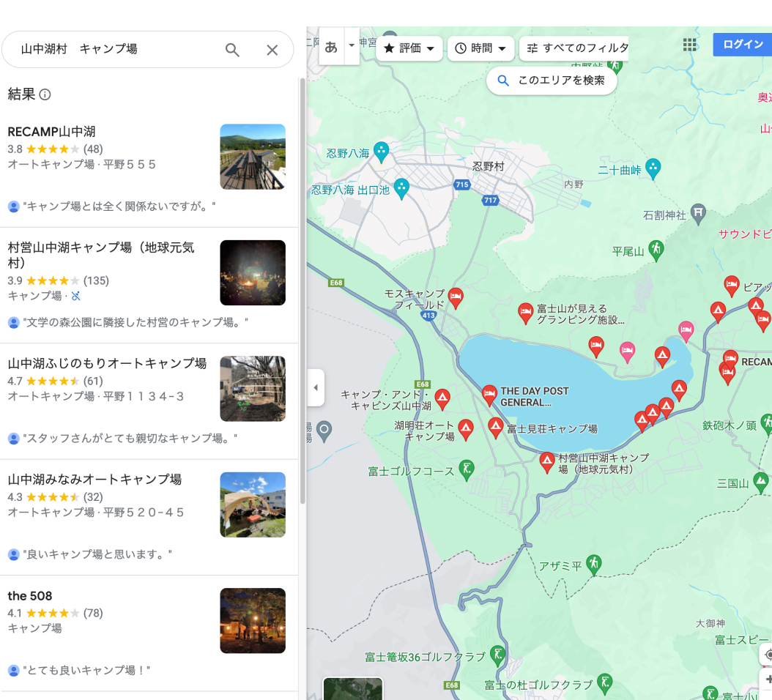Viewport: 772px width, 700px height.
Task: Select 村営山中湖キャンプ場 map pin
Action: tap(547, 462)
